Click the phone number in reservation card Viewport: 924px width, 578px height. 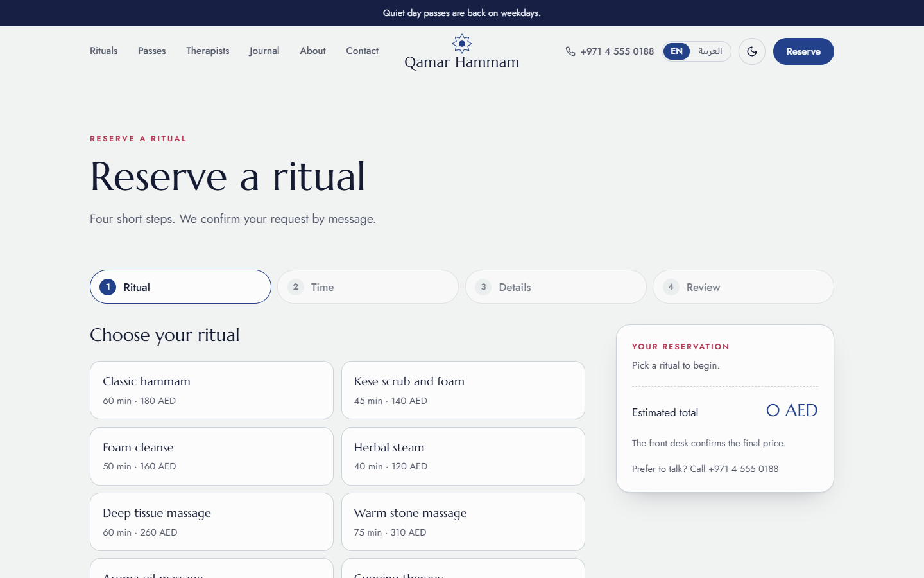tap(743, 469)
